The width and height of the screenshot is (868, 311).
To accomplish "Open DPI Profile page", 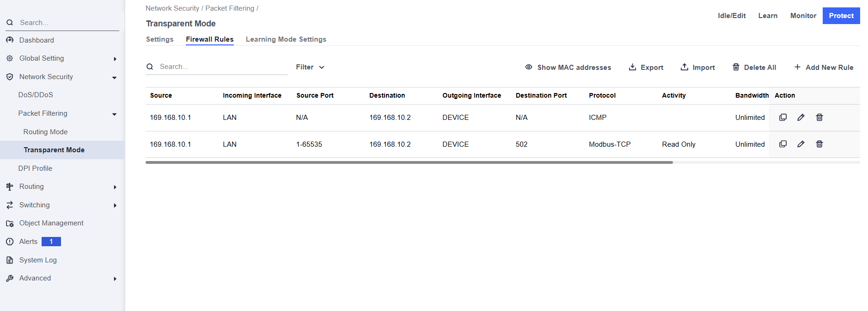I will [35, 168].
